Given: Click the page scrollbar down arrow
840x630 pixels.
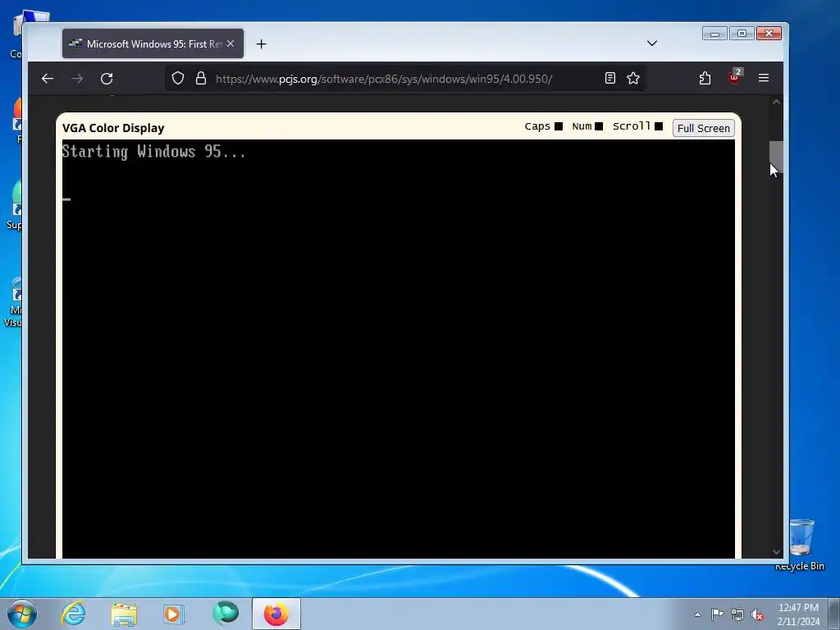Looking at the screenshot, I should coord(776,552).
